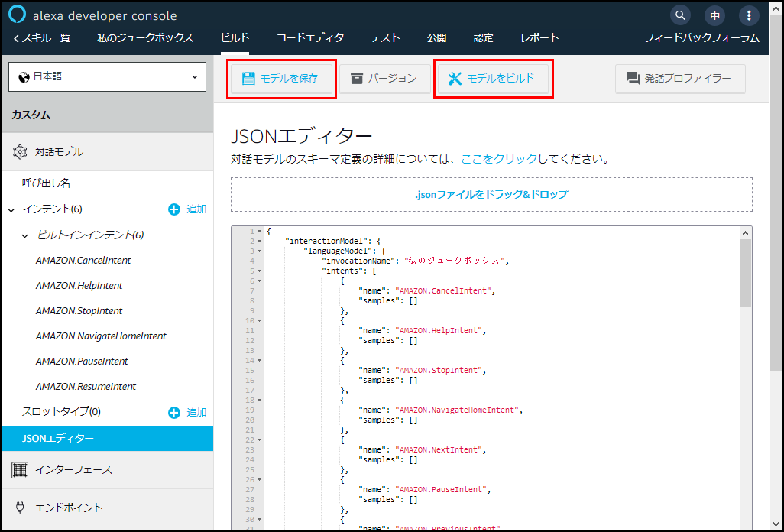Select AMAZON.ResumeIntent in the sidebar

point(86,387)
